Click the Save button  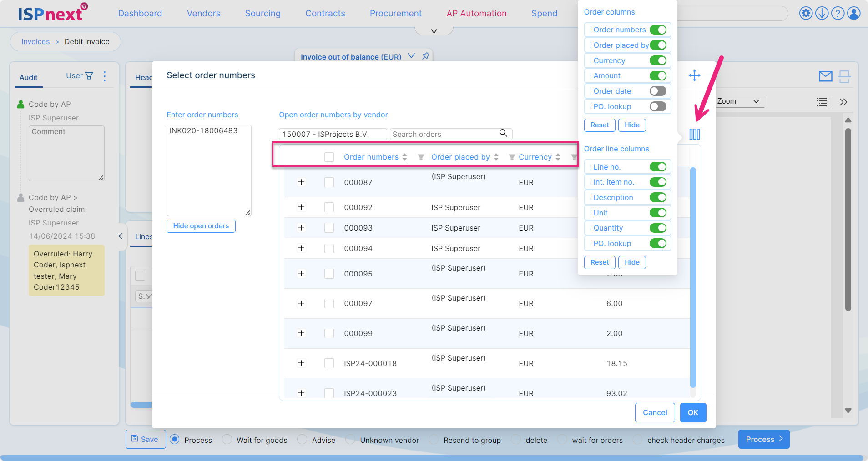146,439
